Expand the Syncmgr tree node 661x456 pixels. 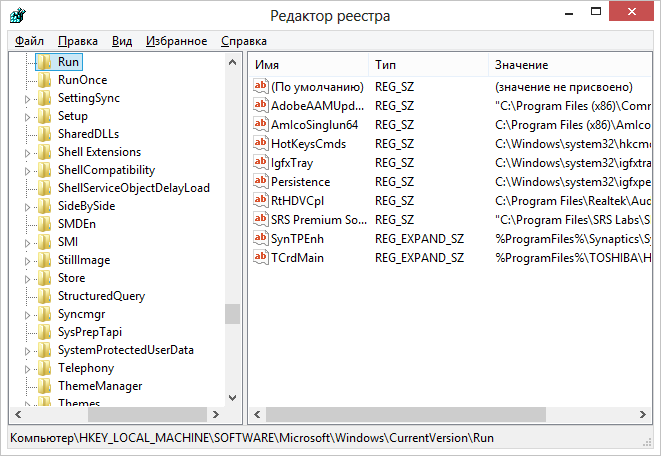tap(27, 315)
